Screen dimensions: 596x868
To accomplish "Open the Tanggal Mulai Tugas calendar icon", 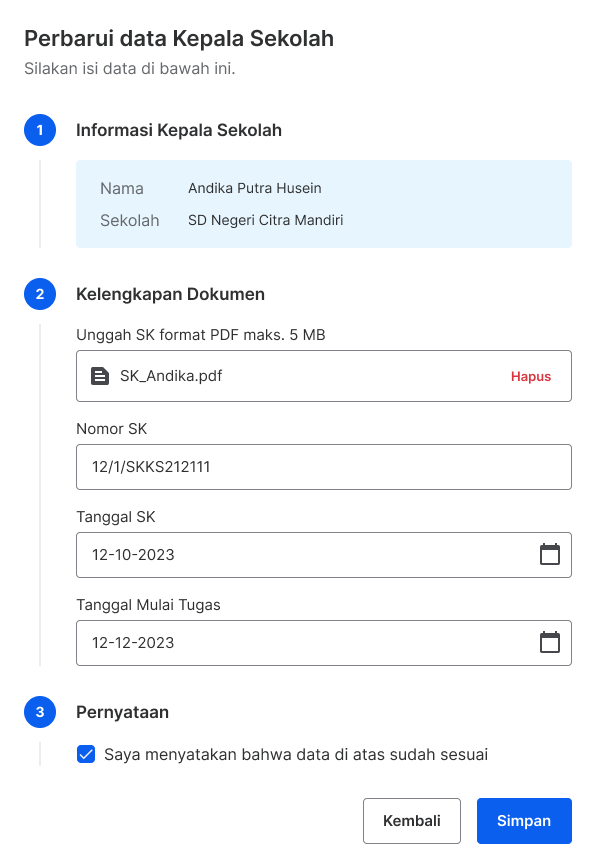I will click(550, 642).
